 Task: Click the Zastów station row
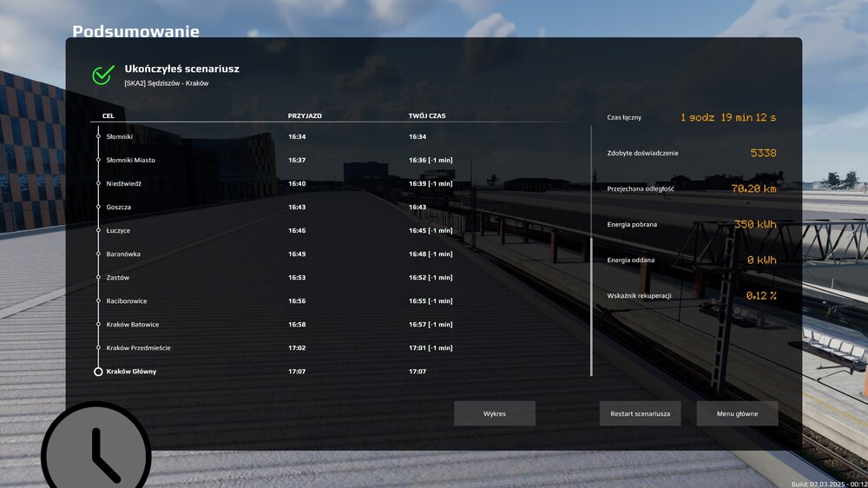117,277
